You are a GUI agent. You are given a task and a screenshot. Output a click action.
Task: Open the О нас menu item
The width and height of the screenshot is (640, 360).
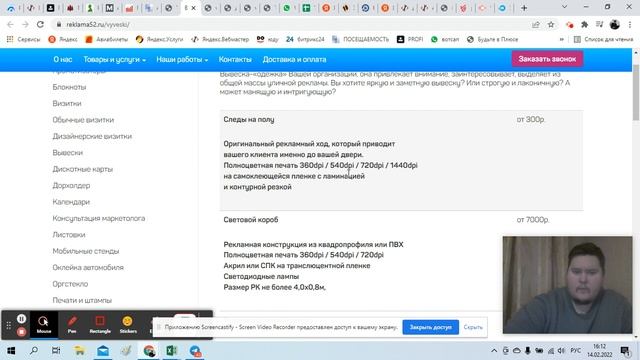(62, 60)
